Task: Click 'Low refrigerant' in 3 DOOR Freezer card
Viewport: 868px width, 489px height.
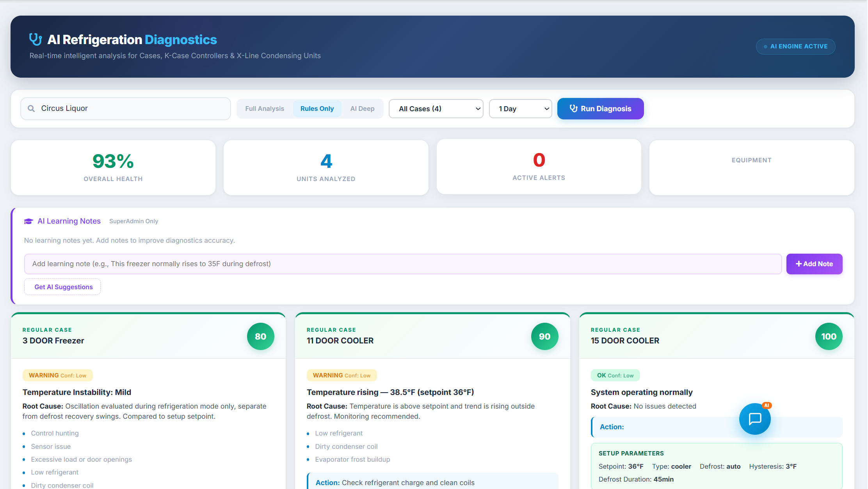Action: 55,472
